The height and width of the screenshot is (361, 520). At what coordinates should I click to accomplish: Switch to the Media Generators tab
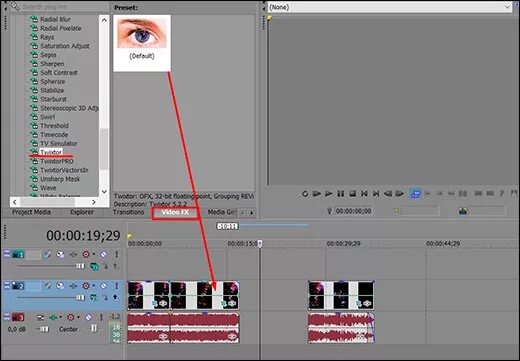pos(221,212)
